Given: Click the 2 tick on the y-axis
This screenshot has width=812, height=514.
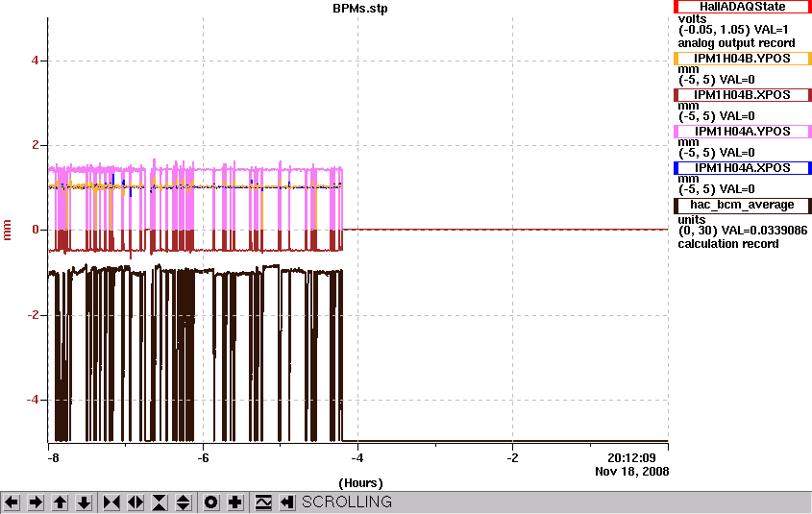Looking at the screenshot, I should (x=36, y=145).
